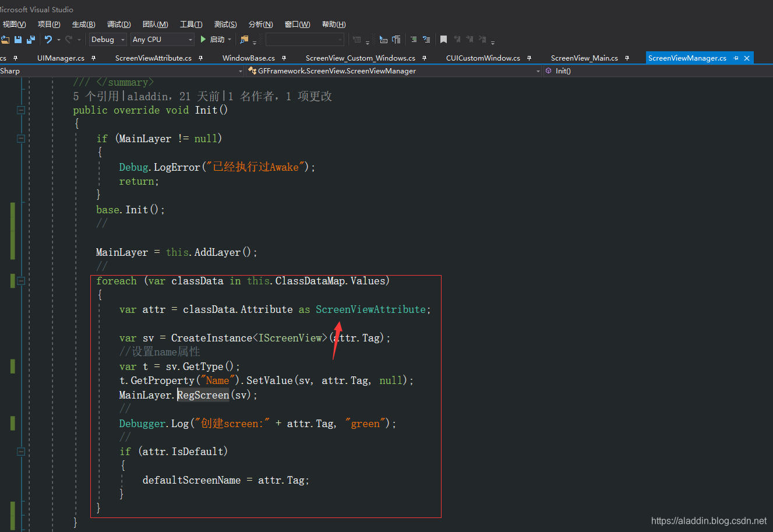Open the Project (项目) menu
The width and height of the screenshot is (773, 532).
49,24
